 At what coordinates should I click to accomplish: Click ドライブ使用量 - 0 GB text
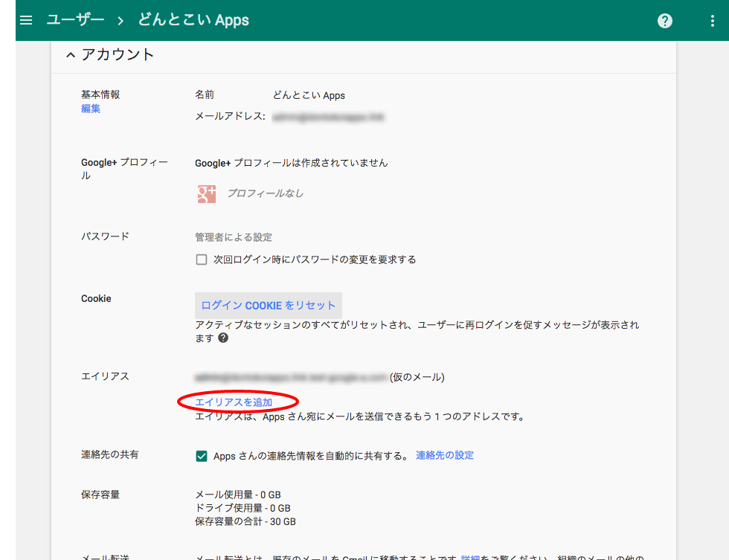coord(243,508)
